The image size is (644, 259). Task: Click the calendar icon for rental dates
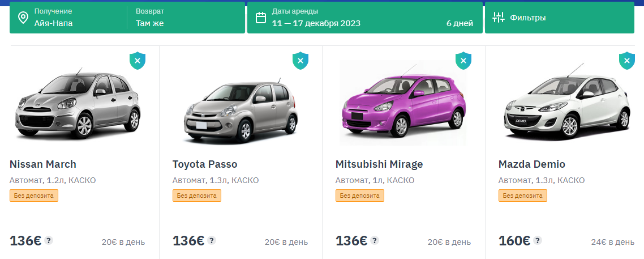click(261, 18)
